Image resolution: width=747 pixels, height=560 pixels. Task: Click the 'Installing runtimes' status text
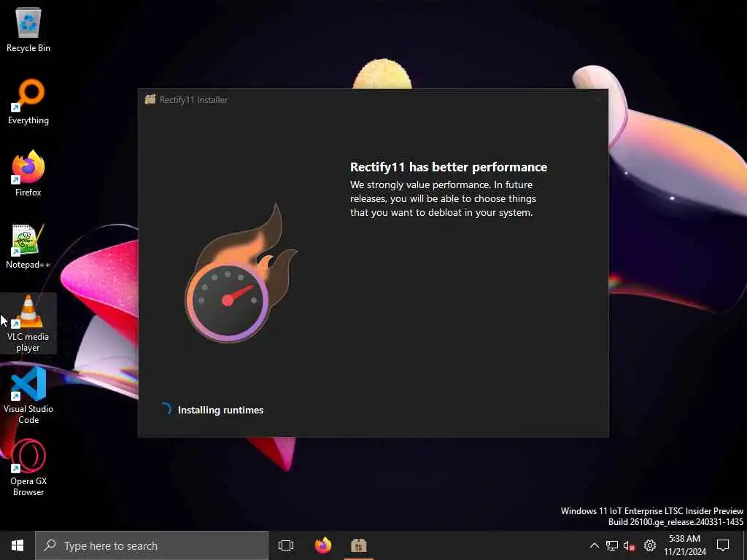(220, 410)
